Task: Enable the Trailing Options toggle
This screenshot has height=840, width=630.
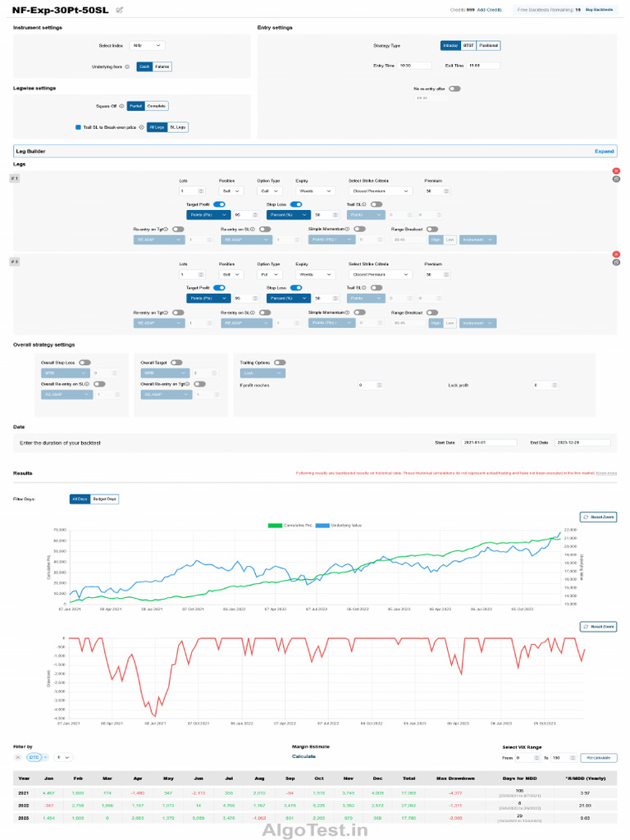Action: 280,363
